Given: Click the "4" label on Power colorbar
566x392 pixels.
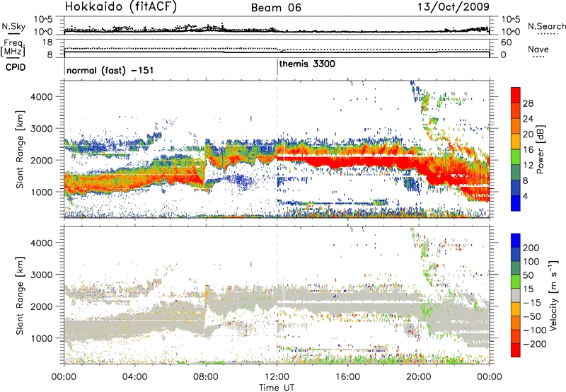Looking at the screenshot, I should click(526, 196).
